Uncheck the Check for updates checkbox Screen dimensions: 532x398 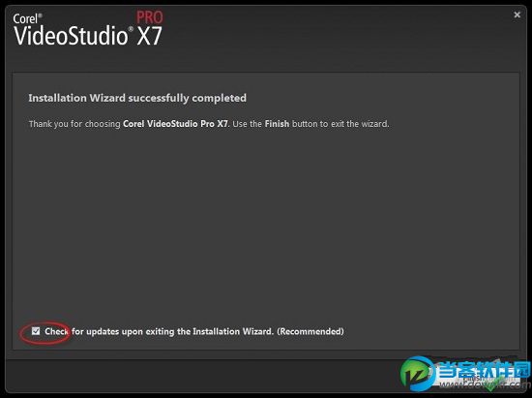click(x=36, y=331)
